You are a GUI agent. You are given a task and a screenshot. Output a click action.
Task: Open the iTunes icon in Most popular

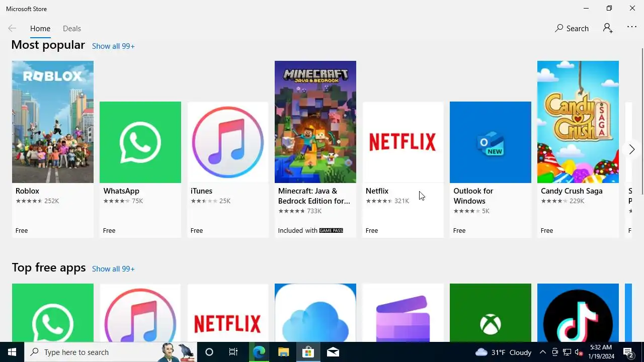tap(228, 142)
